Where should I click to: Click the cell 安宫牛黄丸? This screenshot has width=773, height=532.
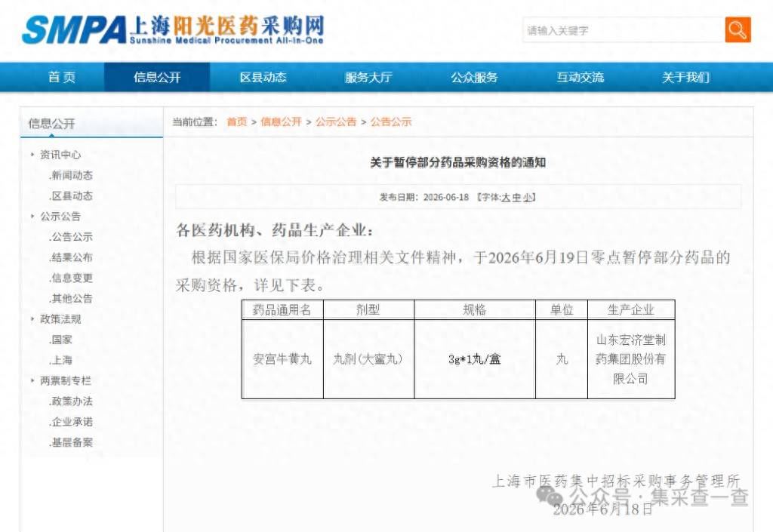click(282, 359)
